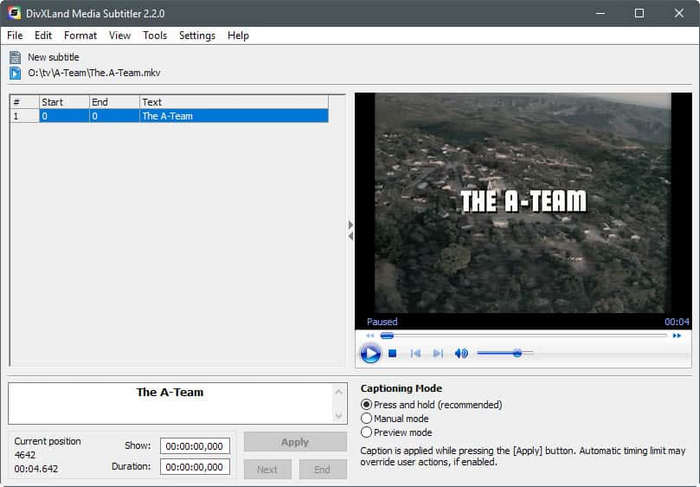Click the 'New subtitle' label
This screenshot has width=700, height=487.
pos(54,57)
